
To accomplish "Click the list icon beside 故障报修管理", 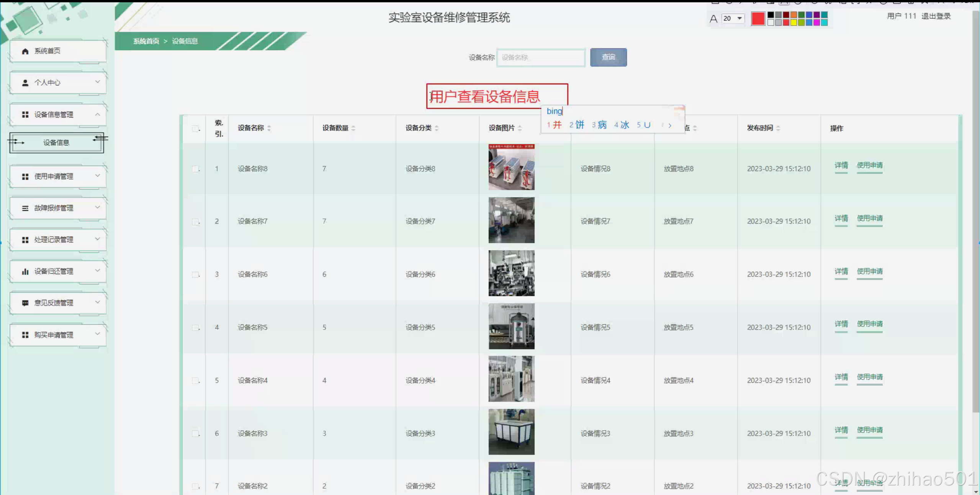I will tap(25, 208).
